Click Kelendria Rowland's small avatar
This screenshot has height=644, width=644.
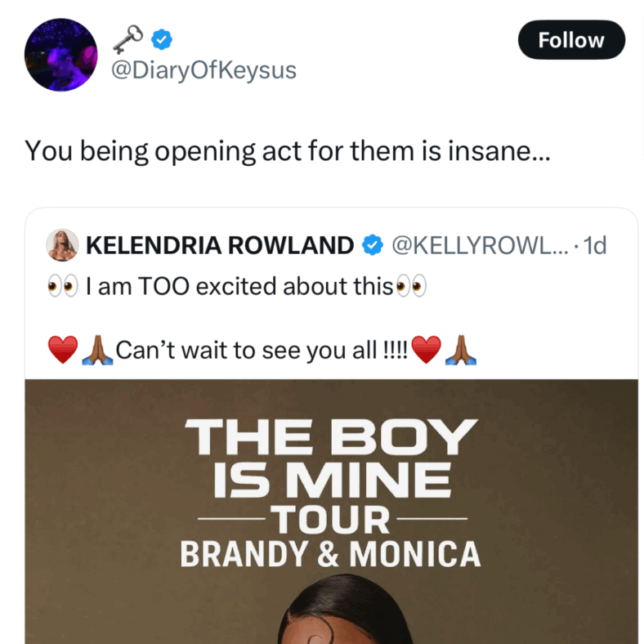pos(62,245)
